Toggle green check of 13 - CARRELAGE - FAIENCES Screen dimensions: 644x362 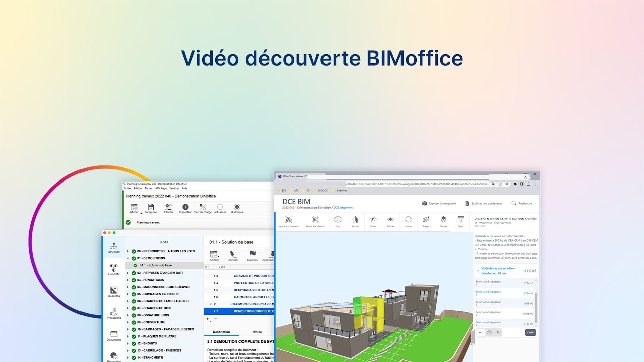(x=134, y=350)
